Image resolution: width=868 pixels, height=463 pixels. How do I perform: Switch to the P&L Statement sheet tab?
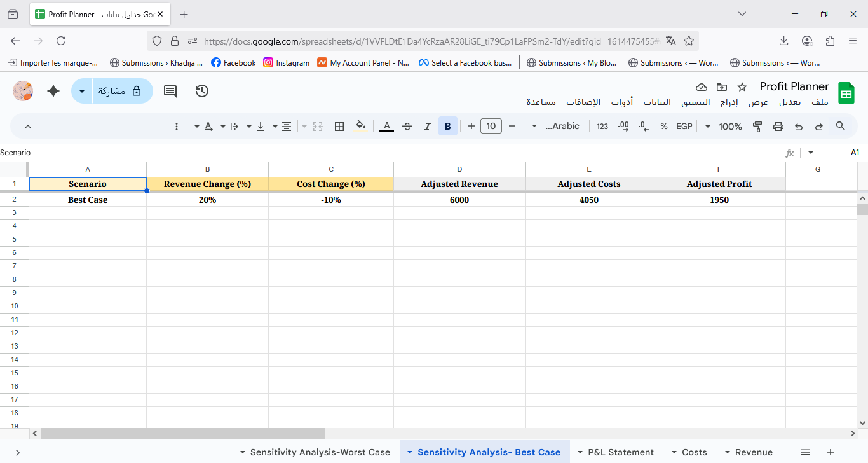click(x=620, y=452)
